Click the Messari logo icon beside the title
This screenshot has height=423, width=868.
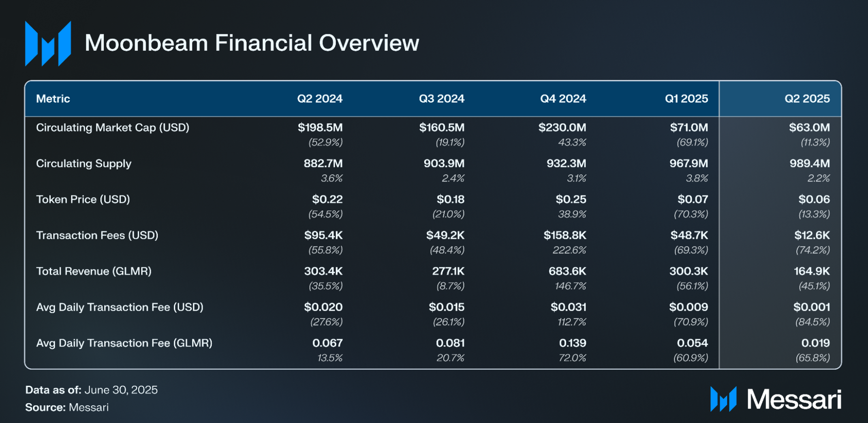coord(48,43)
